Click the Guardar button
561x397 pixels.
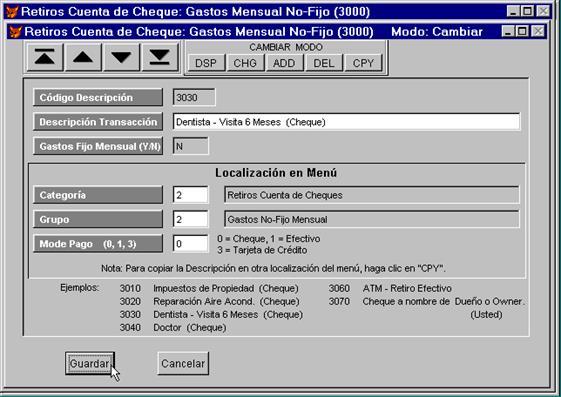[x=90, y=363]
